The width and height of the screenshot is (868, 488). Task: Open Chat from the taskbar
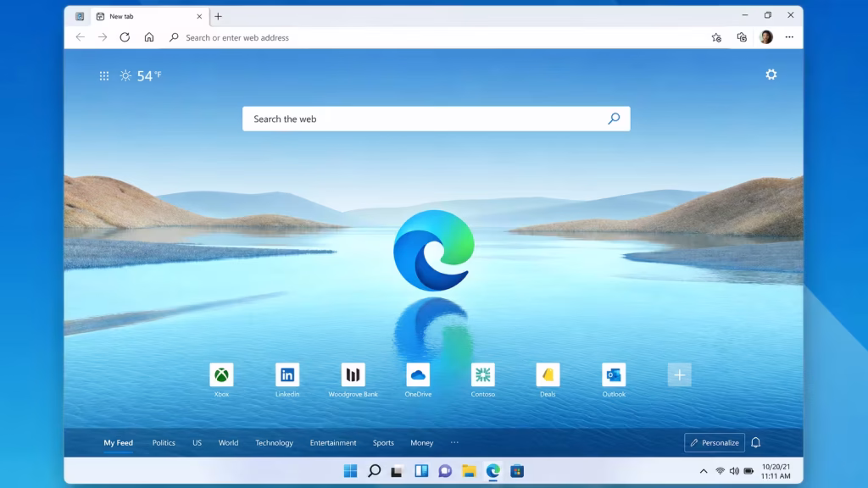click(445, 471)
